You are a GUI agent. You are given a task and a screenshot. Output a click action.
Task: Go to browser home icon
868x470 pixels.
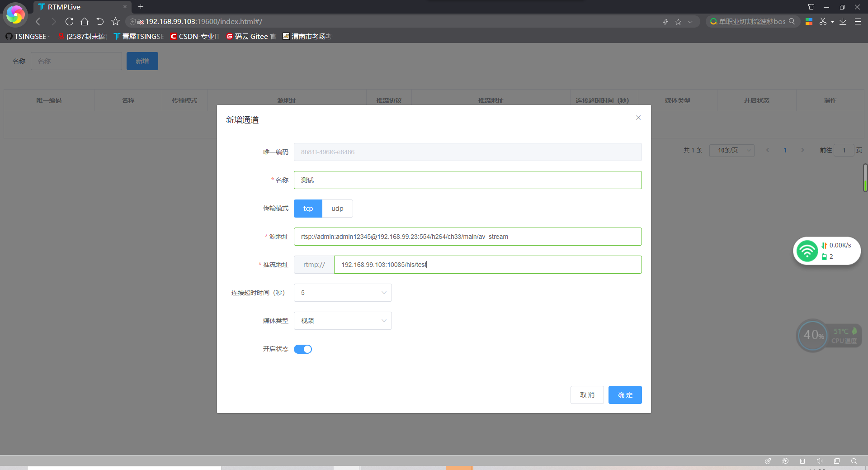85,21
